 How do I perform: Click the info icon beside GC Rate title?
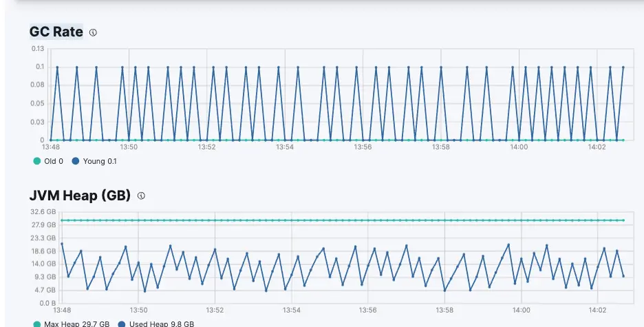point(94,32)
